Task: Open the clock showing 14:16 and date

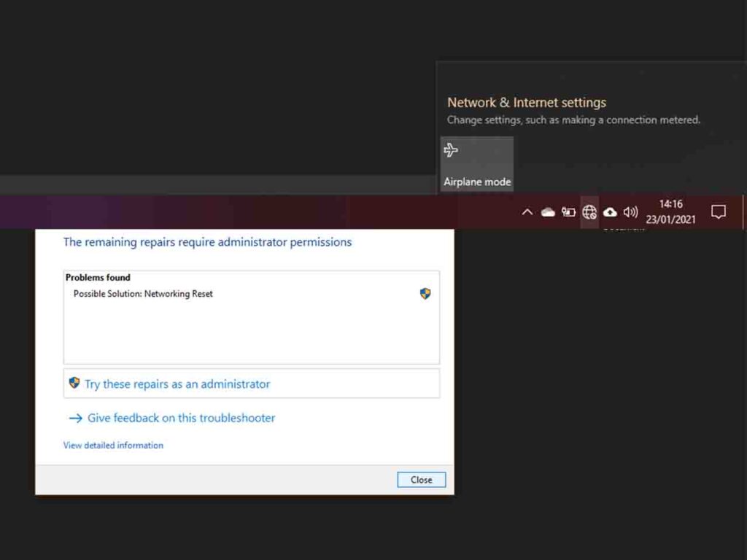Action: point(670,212)
